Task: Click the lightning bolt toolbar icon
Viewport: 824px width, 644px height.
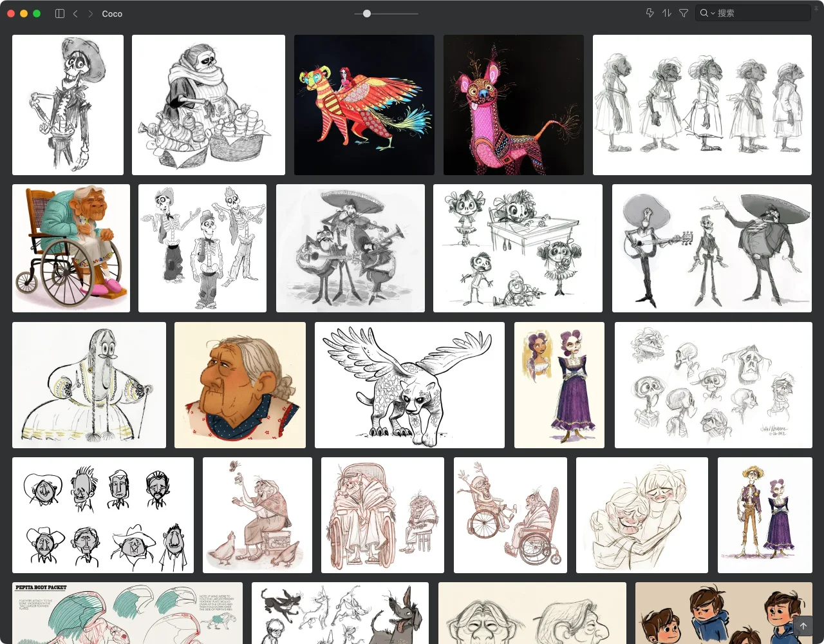Action: (650, 13)
